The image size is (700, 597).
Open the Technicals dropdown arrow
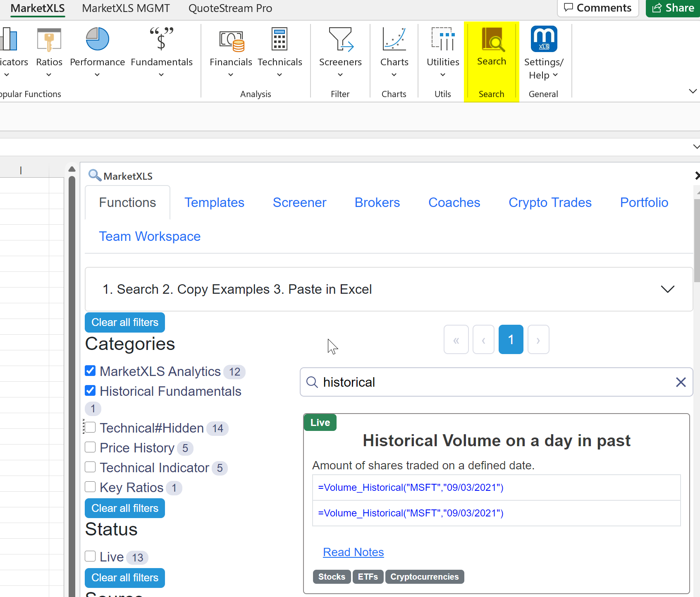click(280, 75)
